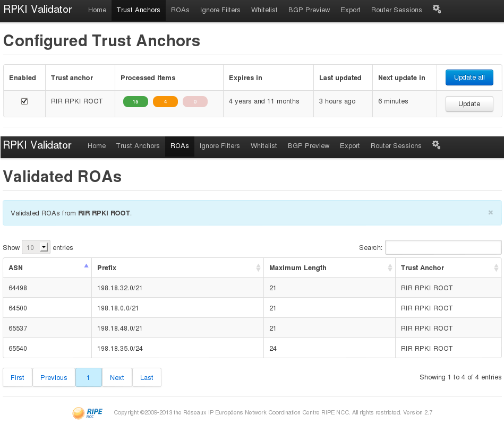Click Processed Items column header

[x=148, y=77]
